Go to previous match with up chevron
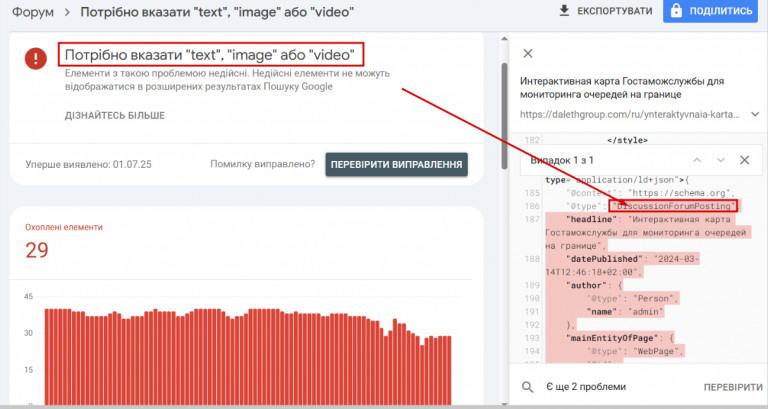768x409 pixels. coord(697,160)
